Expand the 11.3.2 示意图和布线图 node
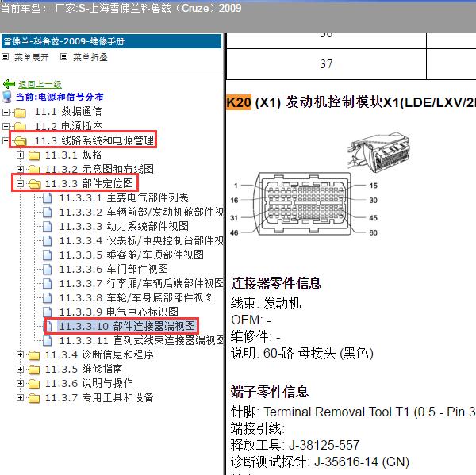This screenshot has width=476, height=475. pyautogui.click(x=20, y=169)
